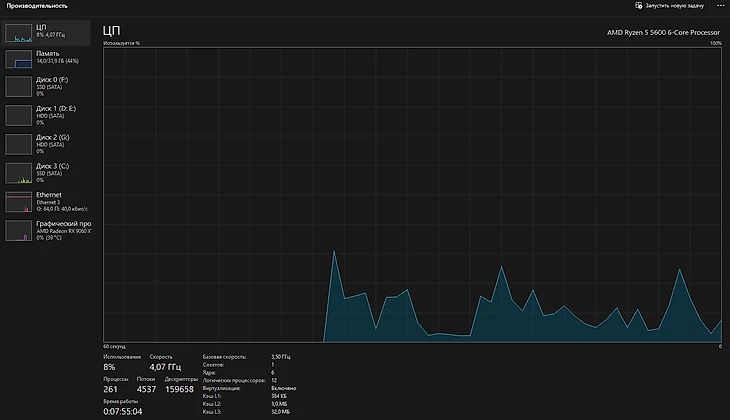Click the large ЦП heading above graph
Image resolution: width=730 pixels, height=420 pixels.
point(111,32)
